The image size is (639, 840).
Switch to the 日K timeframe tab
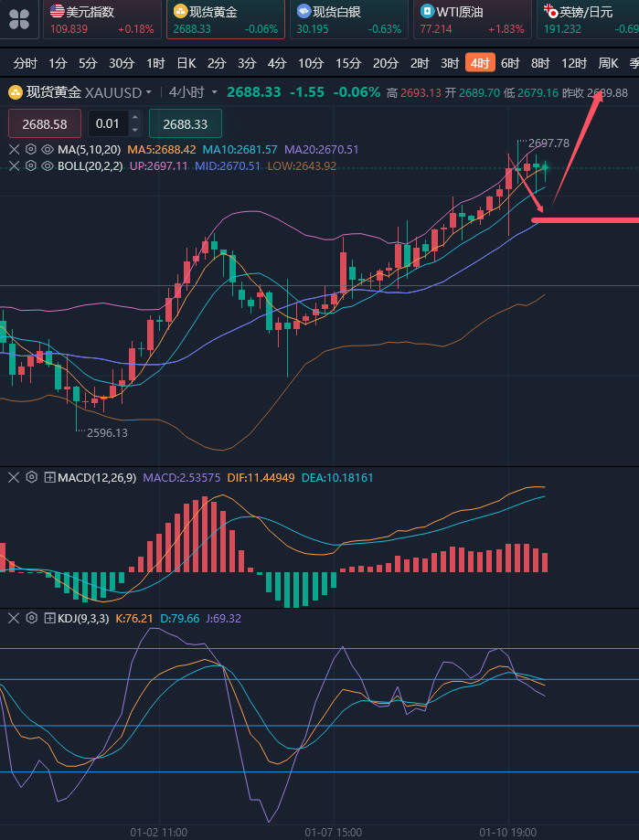tap(186, 63)
